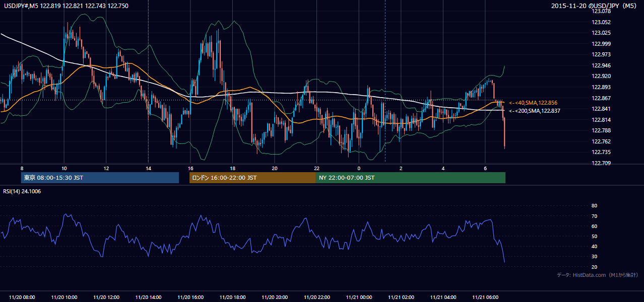Click RSI scale level 40
This screenshot has height=302, width=644.
(x=594, y=246)
